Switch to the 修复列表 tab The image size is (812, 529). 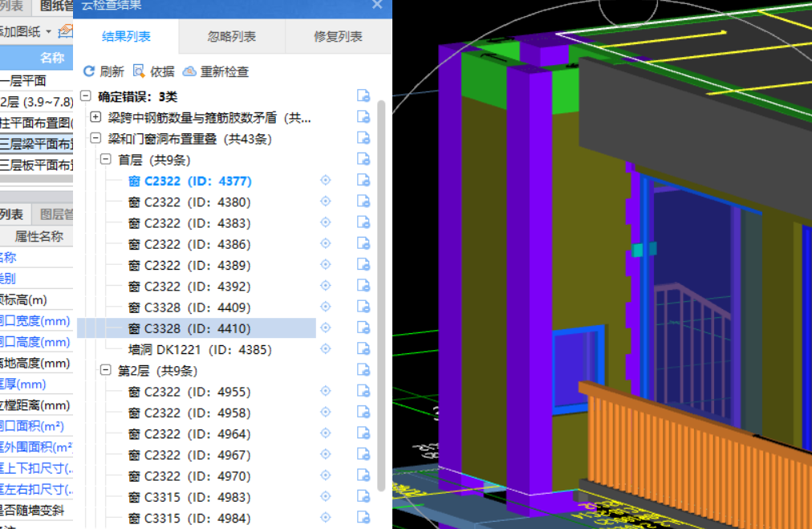pyautogui.click(x=338, y=36)
